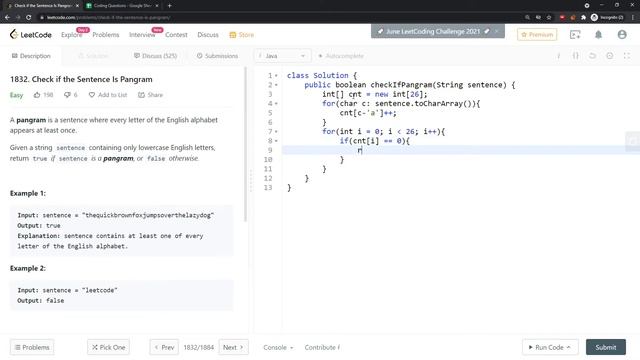Click the Easy difficulty label
640x360 pixels.
pos(16,95)
